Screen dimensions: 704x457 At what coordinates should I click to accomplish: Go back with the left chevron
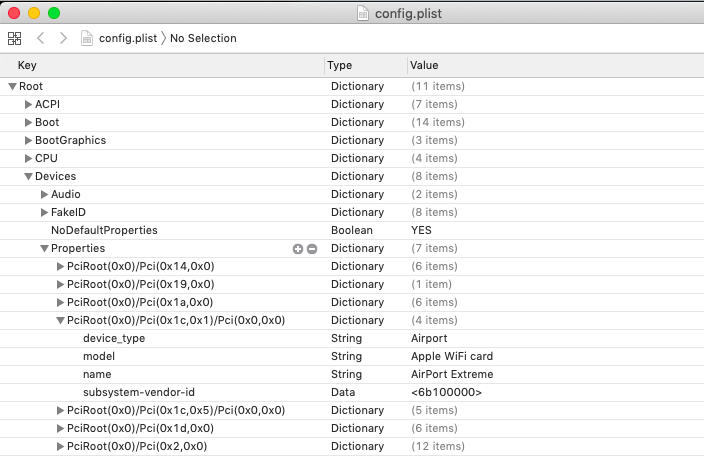(40, 38)
